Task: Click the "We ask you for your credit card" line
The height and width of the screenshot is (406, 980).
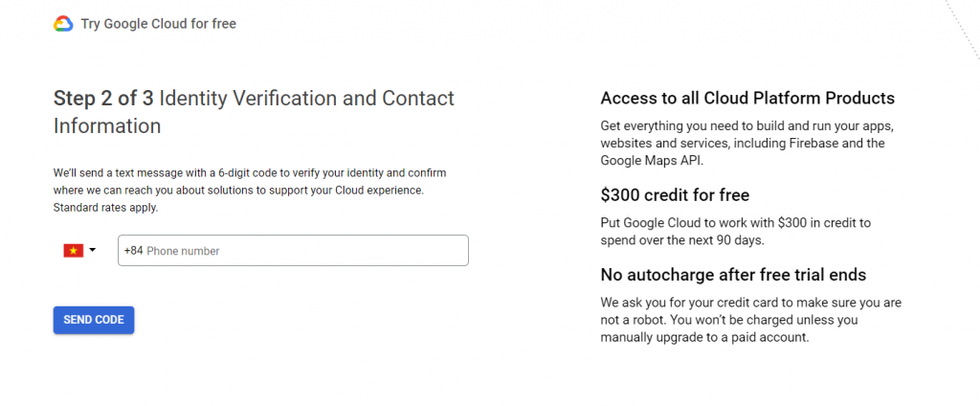Action: 750,303
